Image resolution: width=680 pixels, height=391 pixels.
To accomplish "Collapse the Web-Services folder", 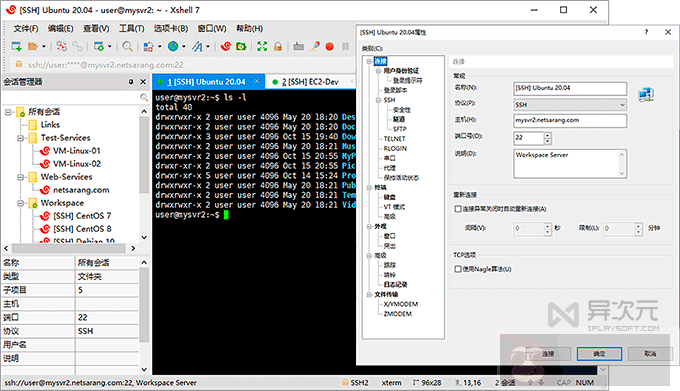I will point(20,177).
